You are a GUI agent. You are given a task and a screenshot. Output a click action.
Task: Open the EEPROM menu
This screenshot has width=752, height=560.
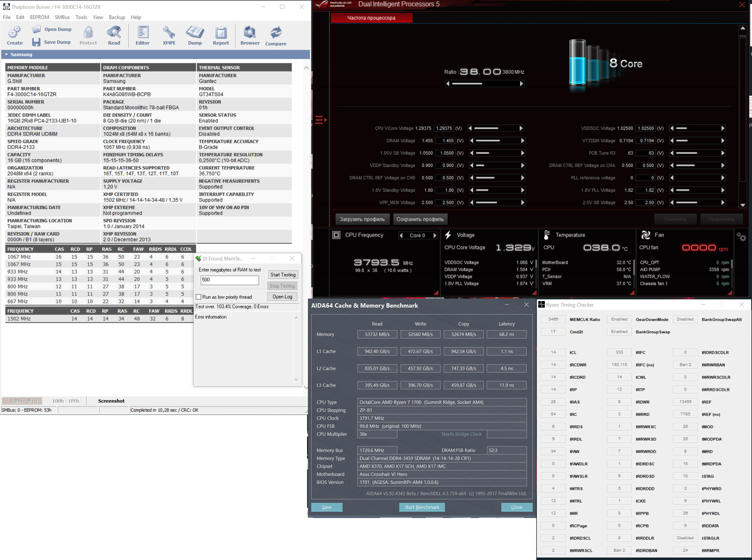pyautogui.click(x=39, y=17)
